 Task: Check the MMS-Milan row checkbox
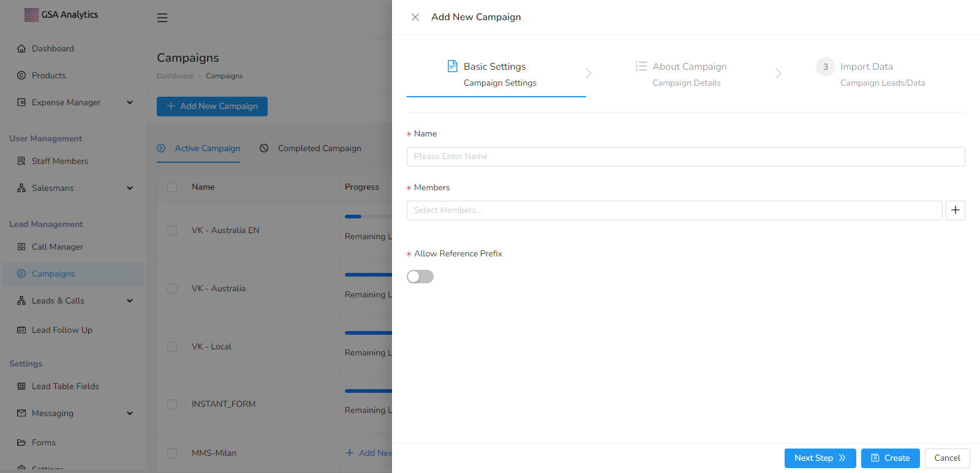click(172, 453)
